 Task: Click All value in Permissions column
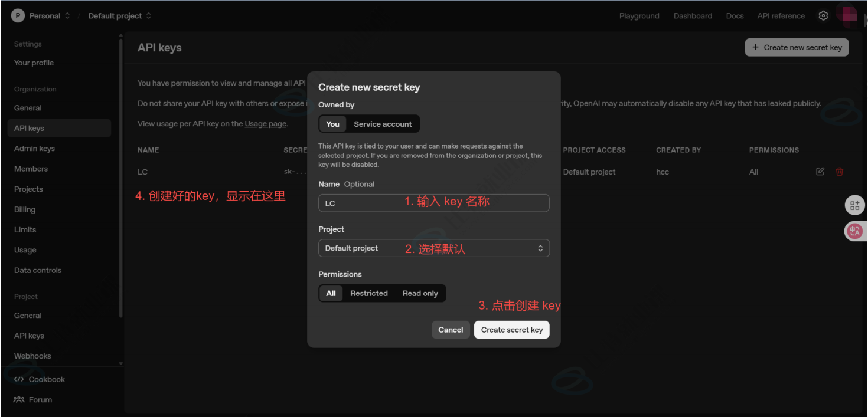753,172
